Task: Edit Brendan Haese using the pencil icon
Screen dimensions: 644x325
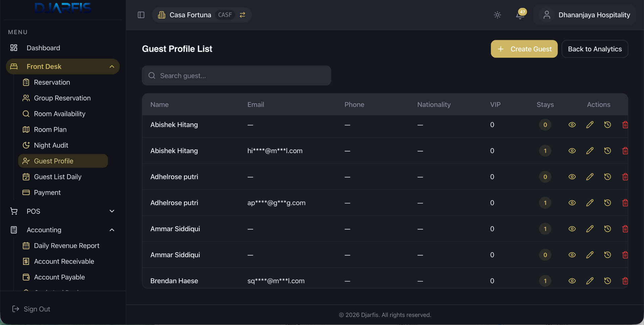Action: tap(590, 281)
